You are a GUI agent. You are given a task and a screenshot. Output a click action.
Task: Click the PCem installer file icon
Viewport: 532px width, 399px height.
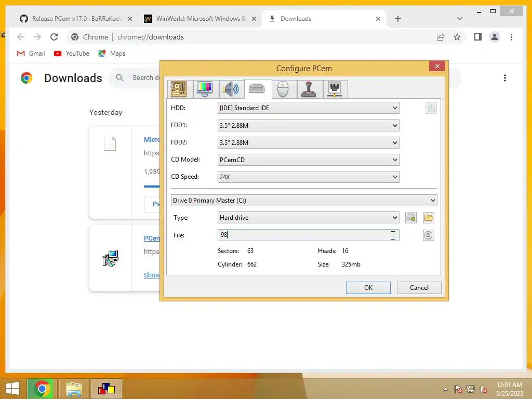pos(110,258)
